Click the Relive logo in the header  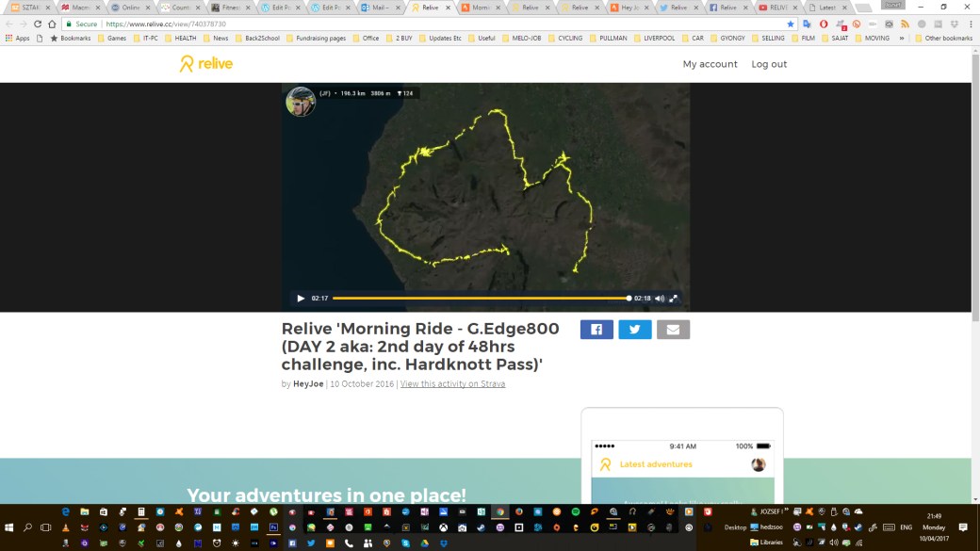206,64
